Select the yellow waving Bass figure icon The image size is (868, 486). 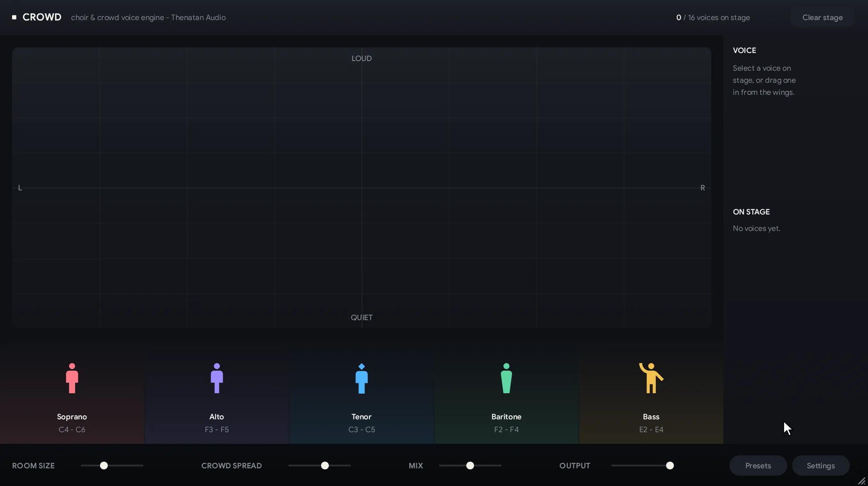coord(651,378)
